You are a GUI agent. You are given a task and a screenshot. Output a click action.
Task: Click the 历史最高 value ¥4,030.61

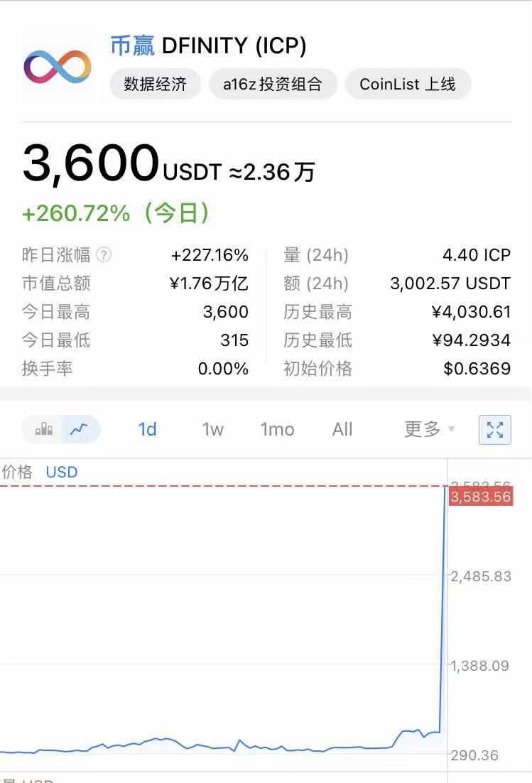471,312
